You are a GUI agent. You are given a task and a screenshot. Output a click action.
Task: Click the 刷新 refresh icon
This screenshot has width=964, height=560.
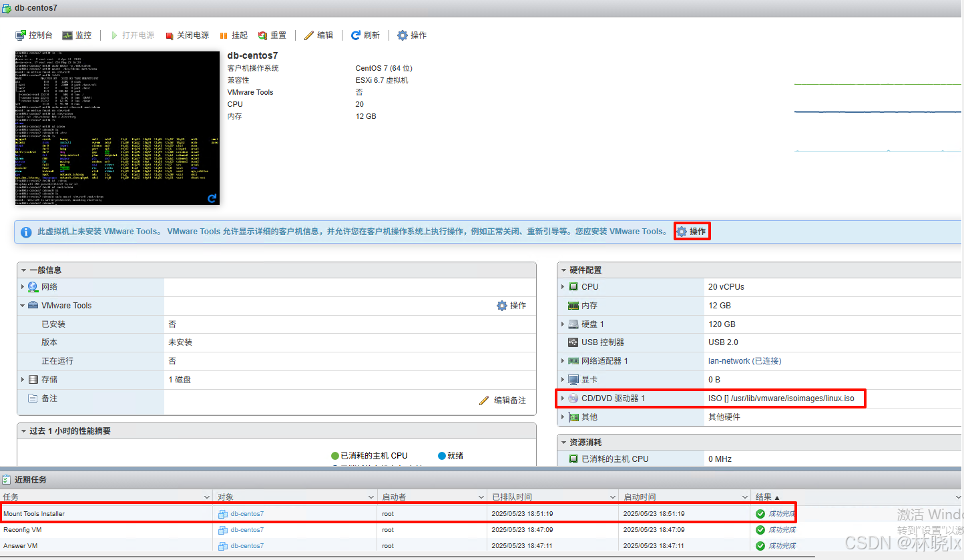[x=356, y=35]
